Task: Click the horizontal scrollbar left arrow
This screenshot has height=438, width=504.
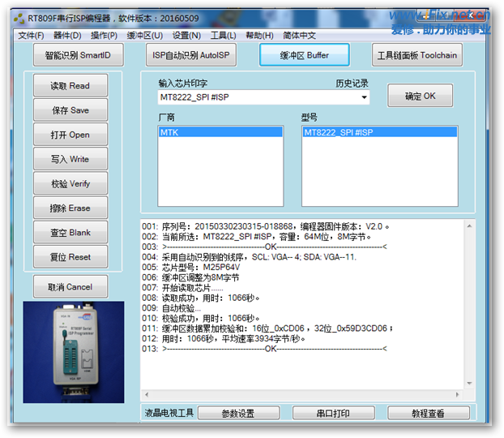Action: click(x=147, y=394)
